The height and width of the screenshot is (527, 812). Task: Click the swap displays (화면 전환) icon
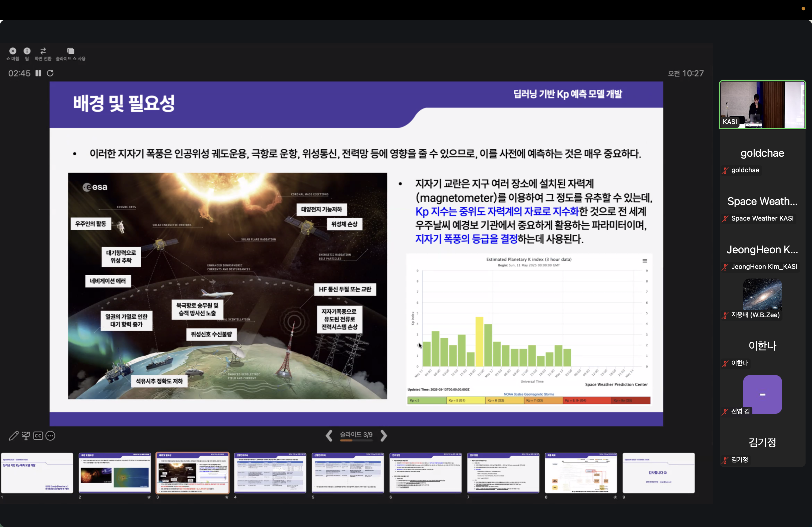click(x=43, y=51)
